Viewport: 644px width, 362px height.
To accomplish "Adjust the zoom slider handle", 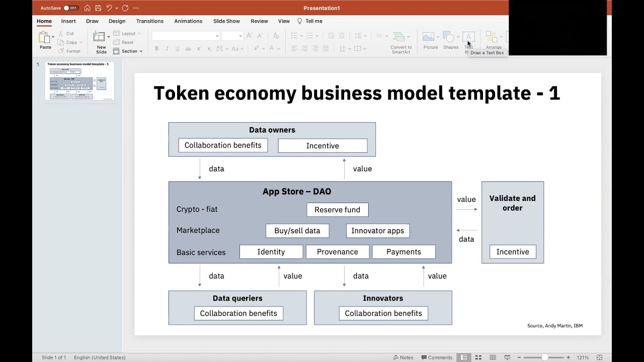I will pyautogui.click(x=545, y=357).
